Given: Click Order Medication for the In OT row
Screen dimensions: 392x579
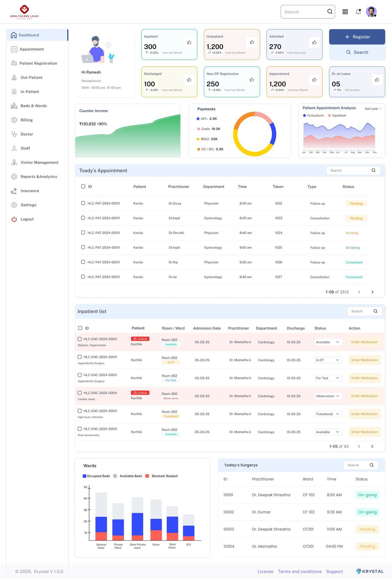Looking at the screenshot, I should click(364, 360).
